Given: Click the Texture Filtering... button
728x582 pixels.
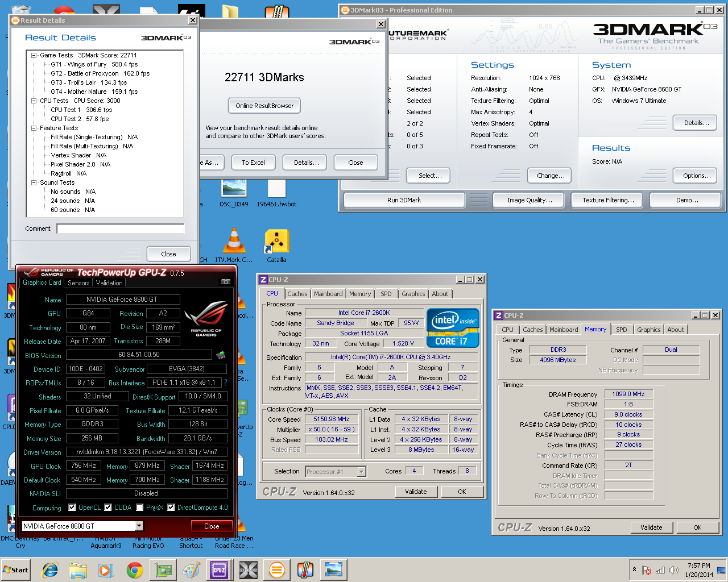Looking at the screenshot, I should (608, 200).
